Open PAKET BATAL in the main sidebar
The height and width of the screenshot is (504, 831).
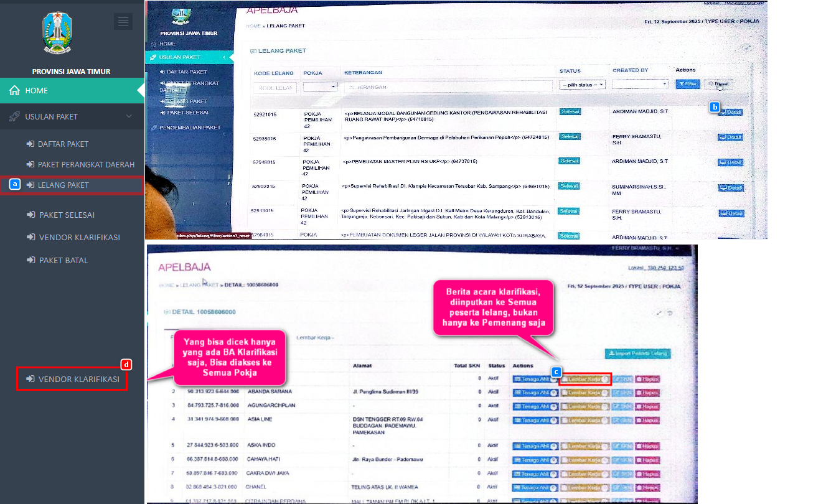click(57, 260)
